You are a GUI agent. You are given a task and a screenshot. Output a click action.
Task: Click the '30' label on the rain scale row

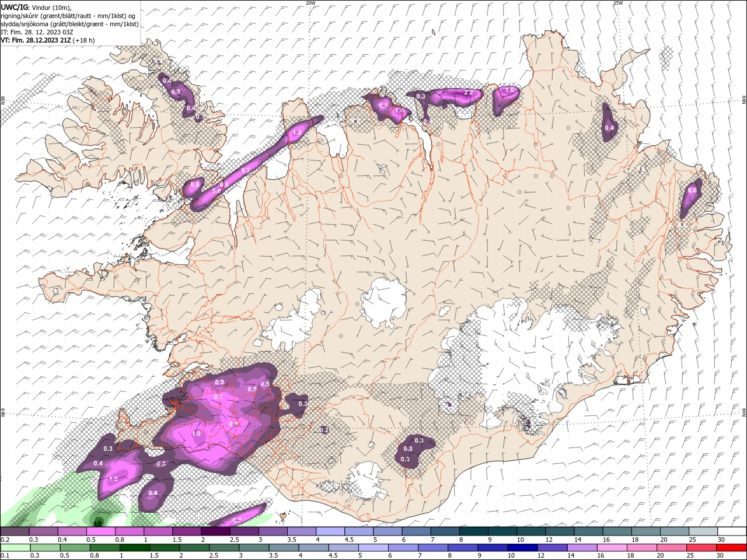(720, 556)
